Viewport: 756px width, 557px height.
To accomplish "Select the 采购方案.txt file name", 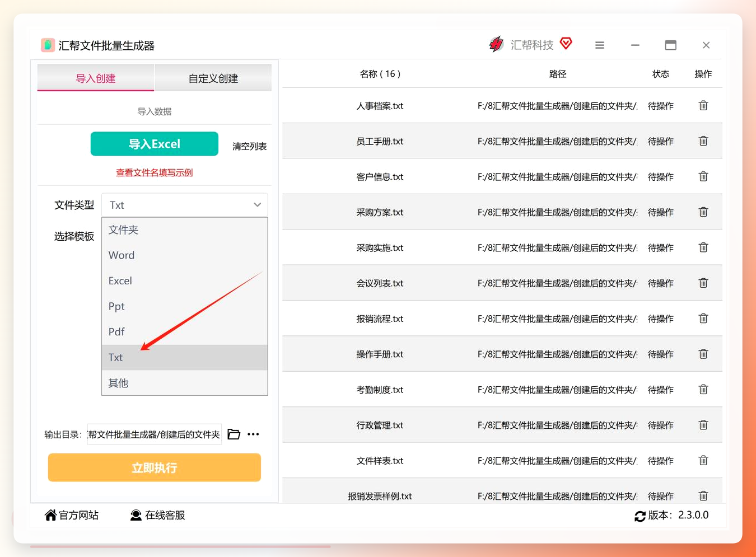I will coord(380,212).
